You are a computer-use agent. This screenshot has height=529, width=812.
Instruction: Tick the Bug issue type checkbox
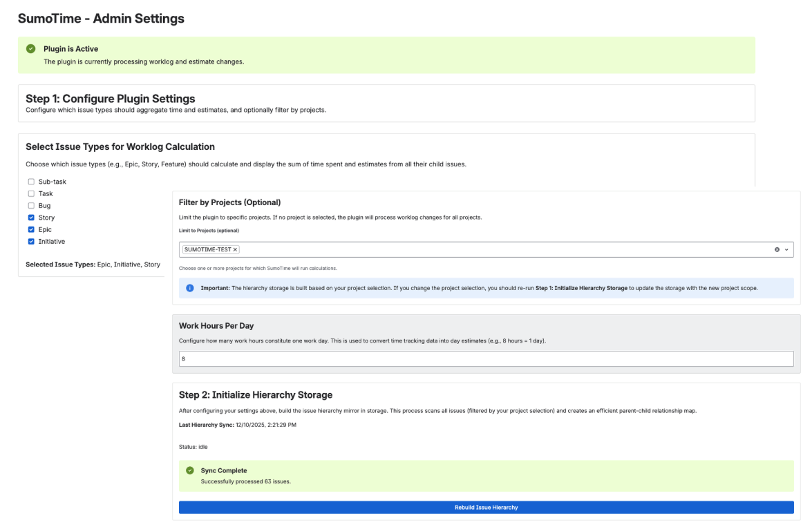[31, 206]
